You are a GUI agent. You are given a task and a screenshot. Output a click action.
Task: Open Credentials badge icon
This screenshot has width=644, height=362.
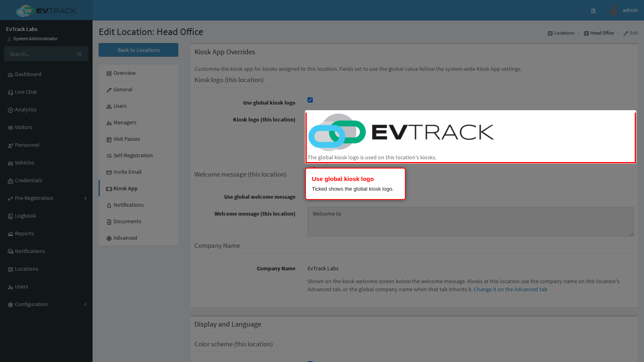10,181
